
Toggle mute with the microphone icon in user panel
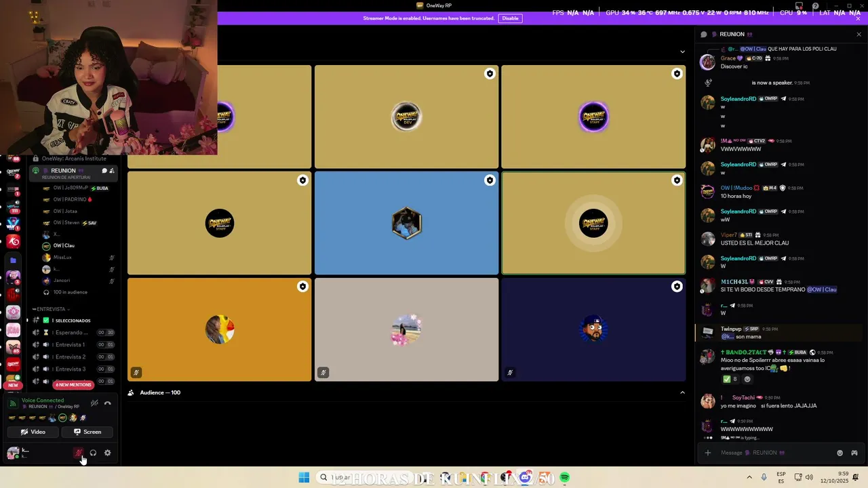[79, 453]
